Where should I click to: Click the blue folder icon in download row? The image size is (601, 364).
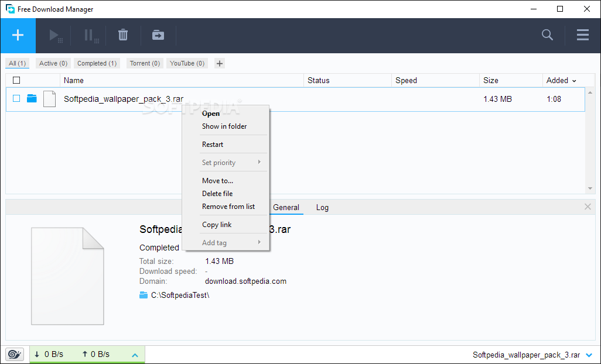click(x=32, y=98)
